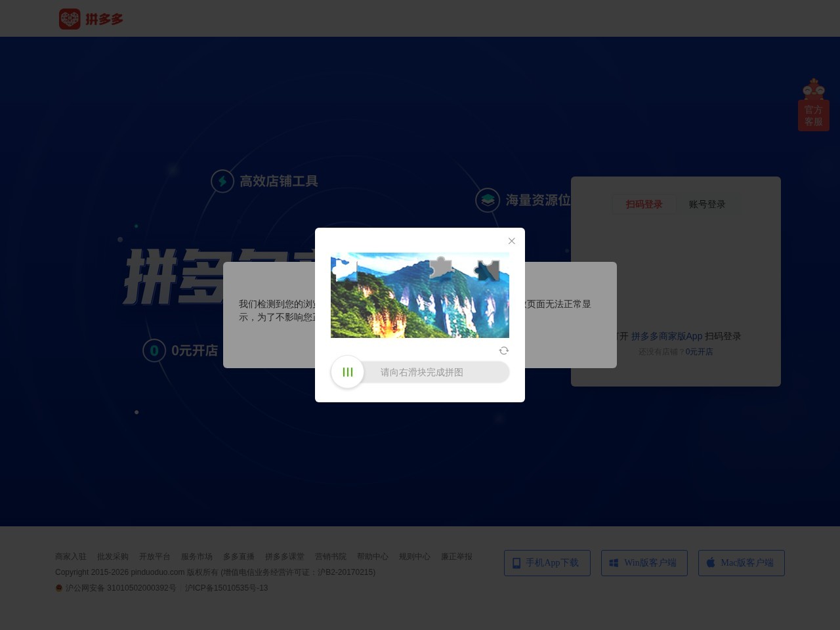Viewport: 840px width, 630px height.
Task: Click Mac版客户端 download button
Action: (x=742, y=563)
